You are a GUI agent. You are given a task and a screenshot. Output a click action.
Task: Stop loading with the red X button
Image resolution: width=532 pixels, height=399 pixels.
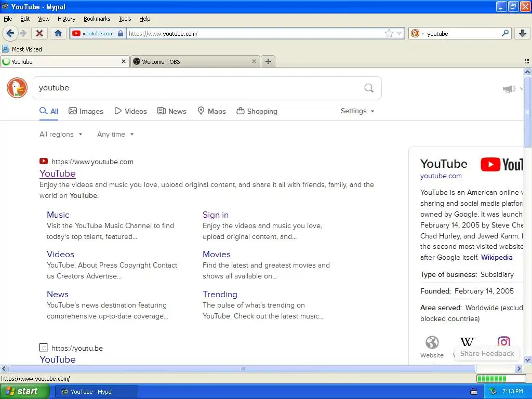(39, 33)
